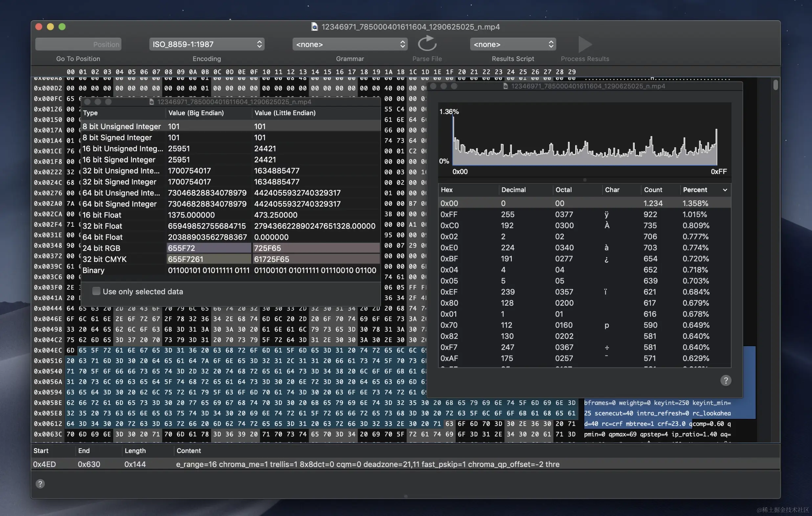
Task: Click the Value (Big Endian) column header
Action: coord(196,113)
